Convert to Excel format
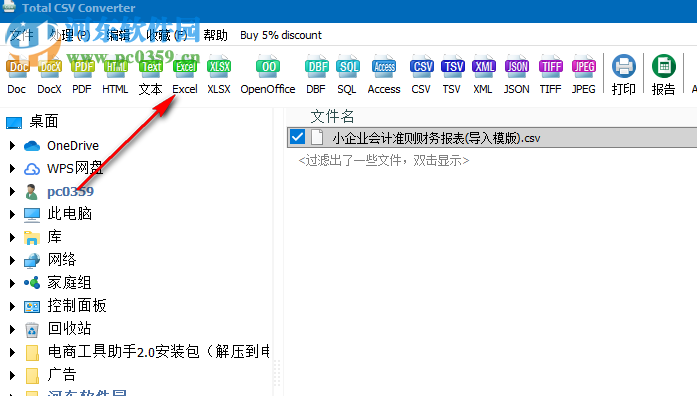 (185, 76)
